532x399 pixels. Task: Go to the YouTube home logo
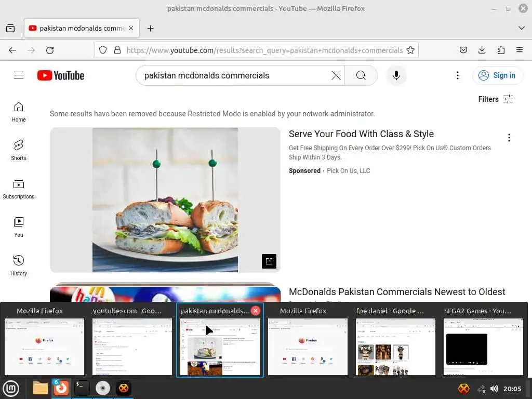[61, 75]
